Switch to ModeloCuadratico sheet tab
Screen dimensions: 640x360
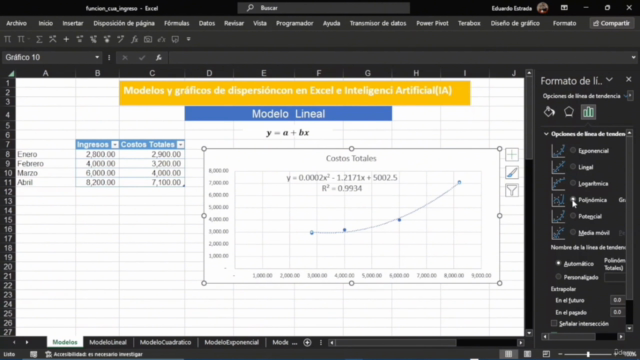pyautogui.click(x=165, y=342)
